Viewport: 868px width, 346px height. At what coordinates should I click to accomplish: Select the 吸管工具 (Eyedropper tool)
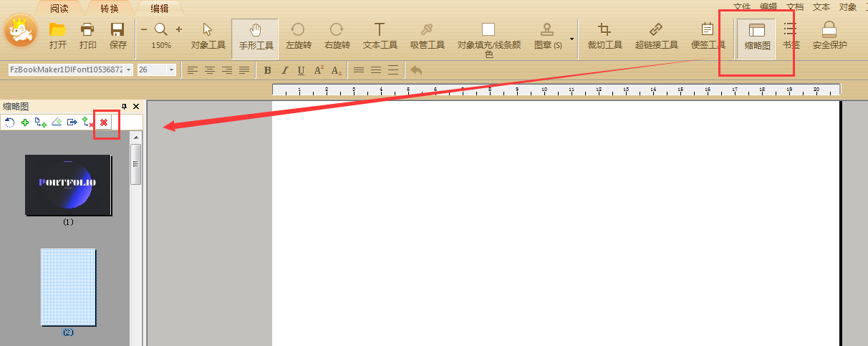[427, 37]
